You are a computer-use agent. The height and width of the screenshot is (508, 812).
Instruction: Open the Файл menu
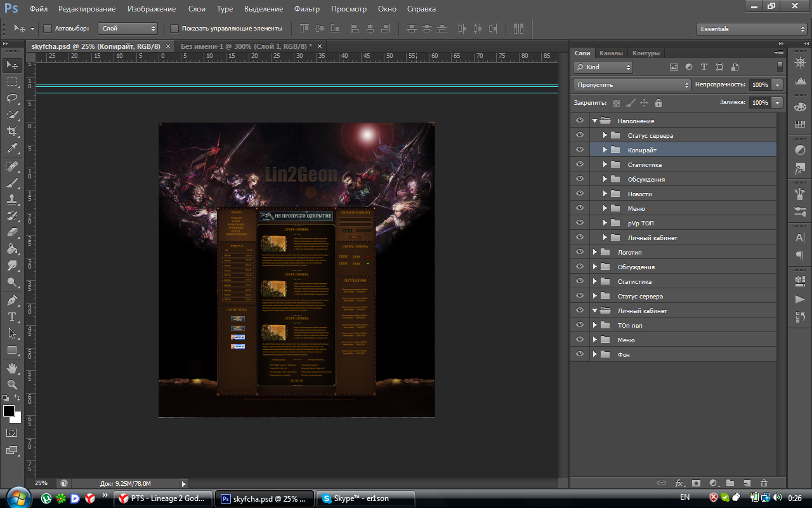(38, 9)
